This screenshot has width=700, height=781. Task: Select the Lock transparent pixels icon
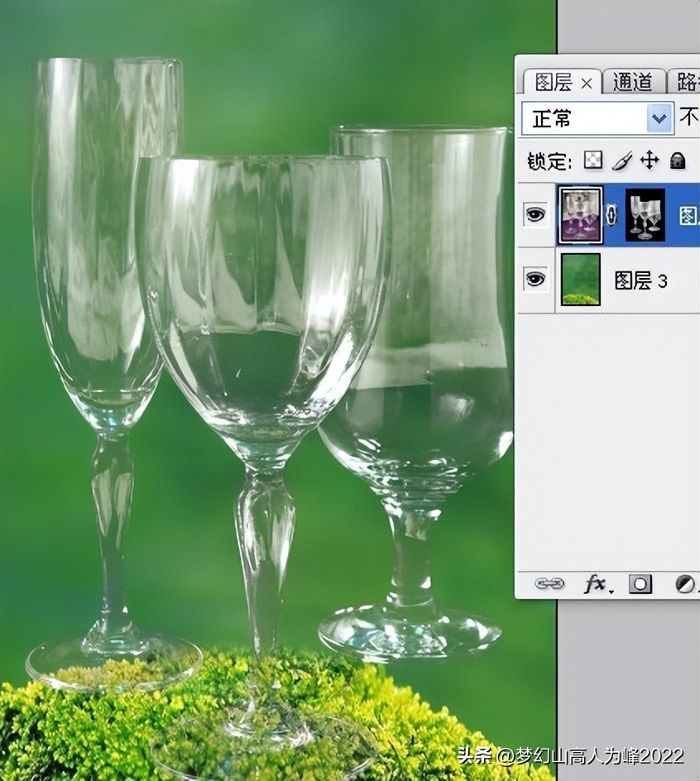tap(592, 159)
